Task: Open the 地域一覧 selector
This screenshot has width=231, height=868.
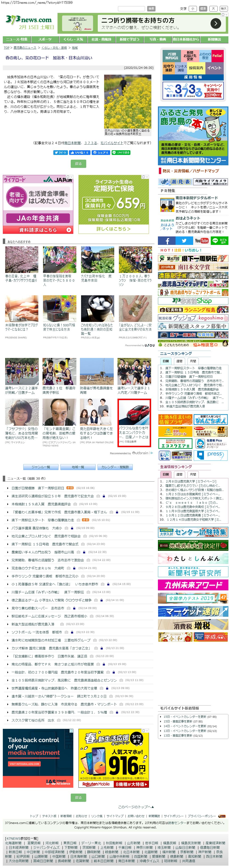Action: (x=78, y=467)
